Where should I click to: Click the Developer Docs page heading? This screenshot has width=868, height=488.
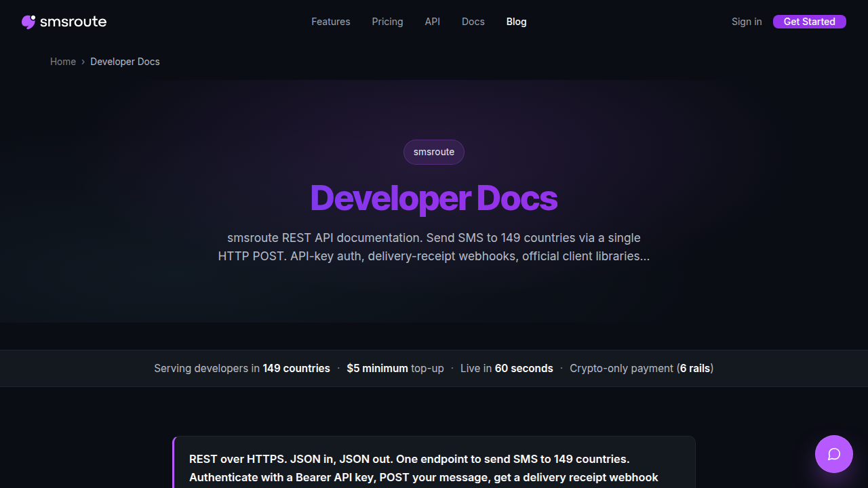pos(434,198)
